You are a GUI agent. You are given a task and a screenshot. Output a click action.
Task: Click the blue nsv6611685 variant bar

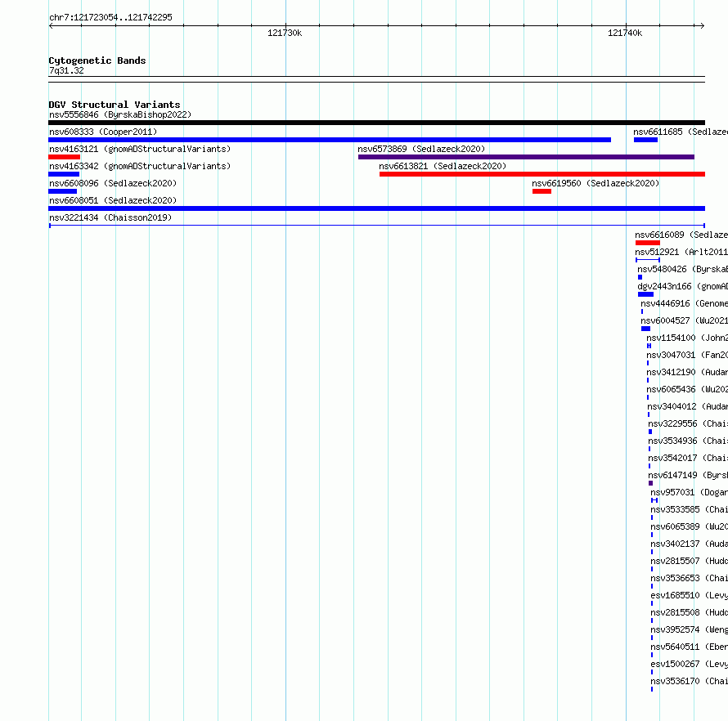tap(646, 140)
